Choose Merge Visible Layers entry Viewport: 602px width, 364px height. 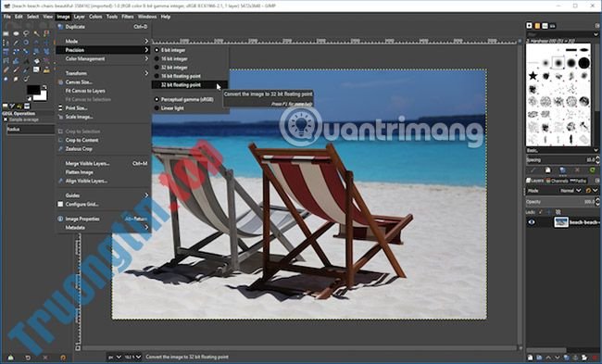104,164
